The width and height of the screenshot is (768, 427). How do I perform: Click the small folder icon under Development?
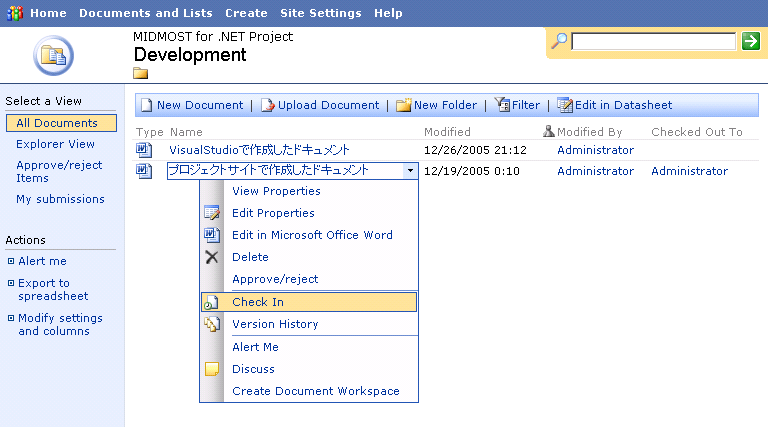(x=141, y=73)
